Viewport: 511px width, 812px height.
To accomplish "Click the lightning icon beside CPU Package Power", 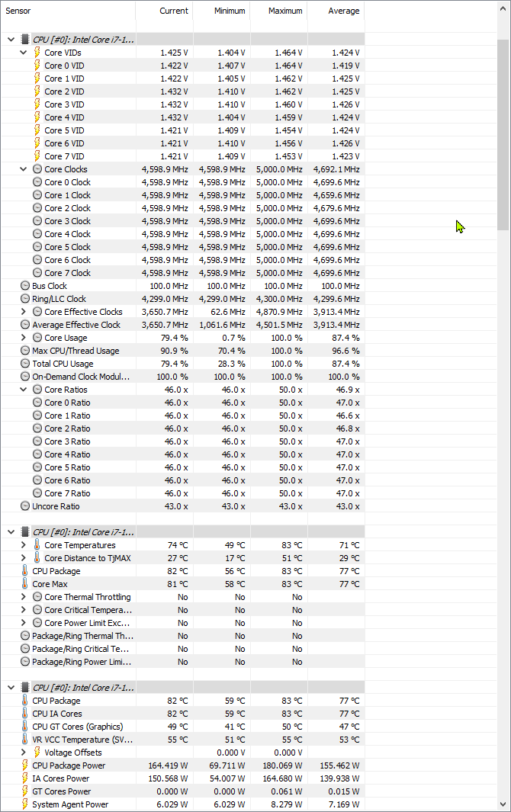I will [25, 765].
